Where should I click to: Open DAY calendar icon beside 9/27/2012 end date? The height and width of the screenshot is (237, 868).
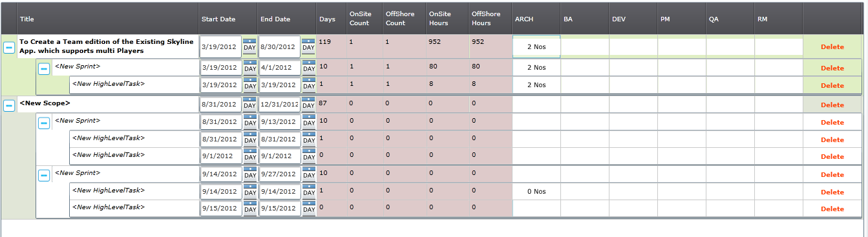[x=308, y=174]
